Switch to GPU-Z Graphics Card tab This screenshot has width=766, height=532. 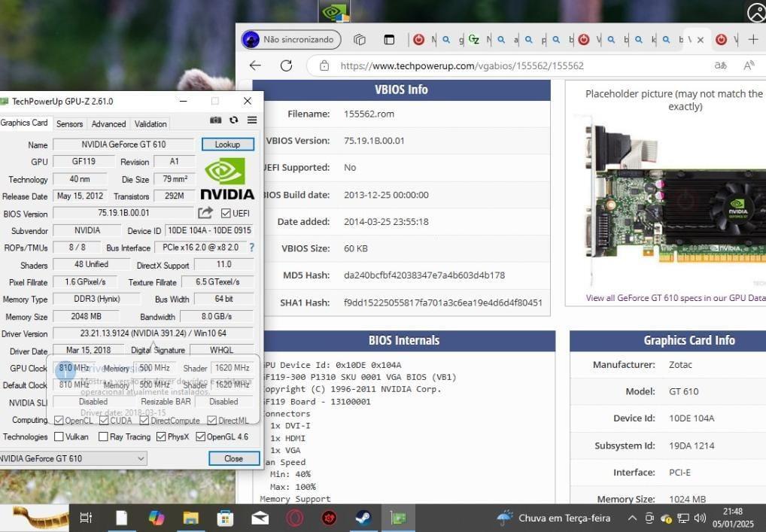tap(24, 123)
